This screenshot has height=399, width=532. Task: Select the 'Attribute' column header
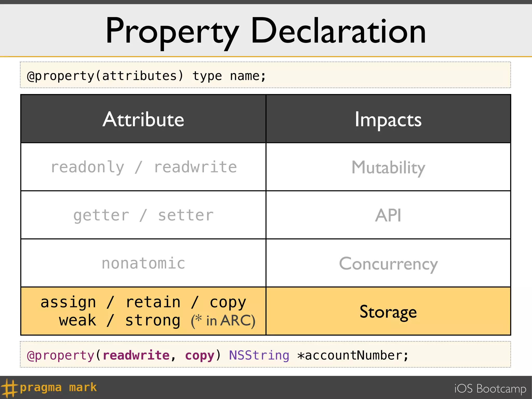(x=143, y=119)
